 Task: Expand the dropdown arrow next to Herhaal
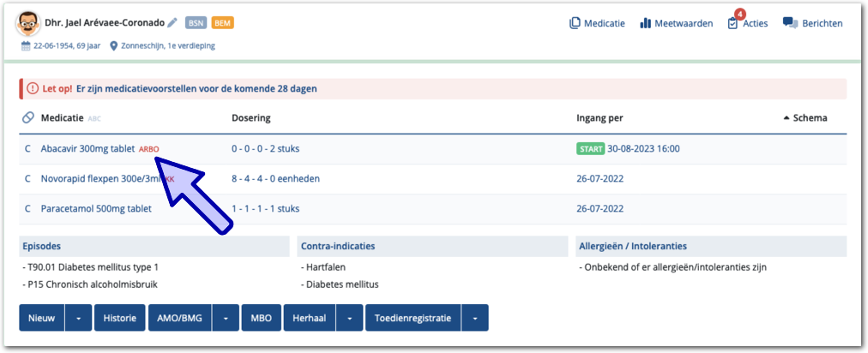[349, 318]
